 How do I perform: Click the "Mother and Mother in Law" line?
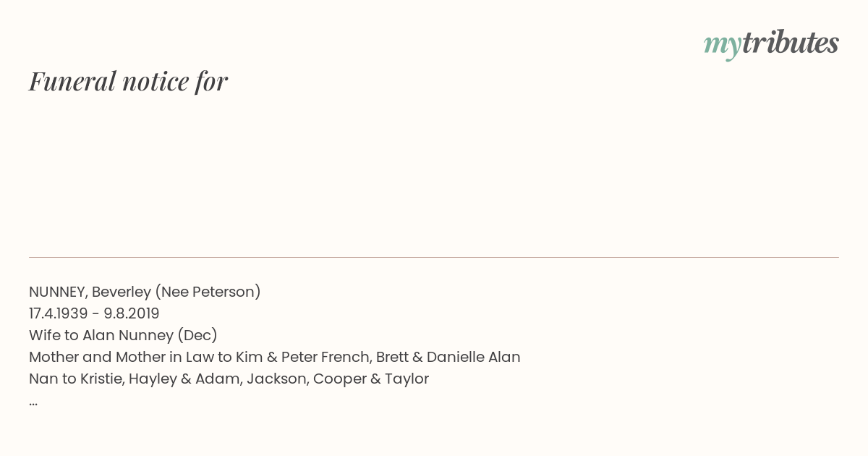[x=275, y=357]
